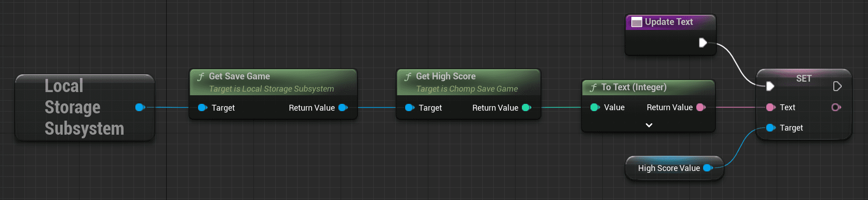Viewport: 868px width, 200px height.
Task: Click the SET node execution input pin
Action: (770, 86)
